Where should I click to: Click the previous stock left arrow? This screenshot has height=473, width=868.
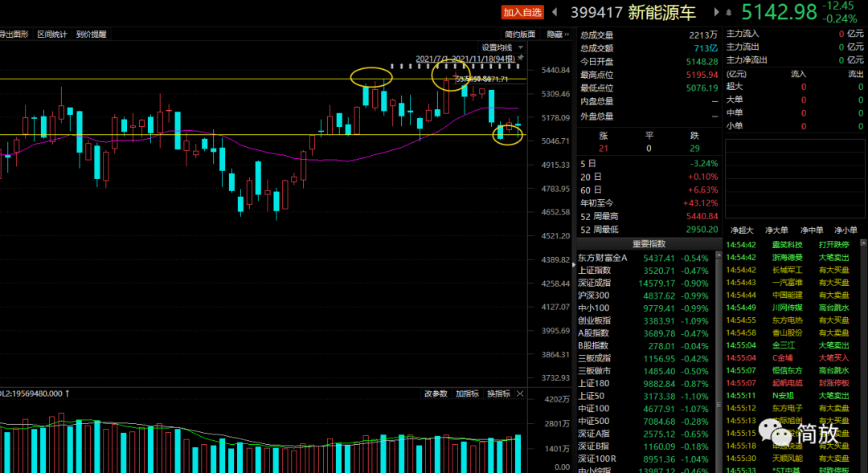click(x=554, y=12)
